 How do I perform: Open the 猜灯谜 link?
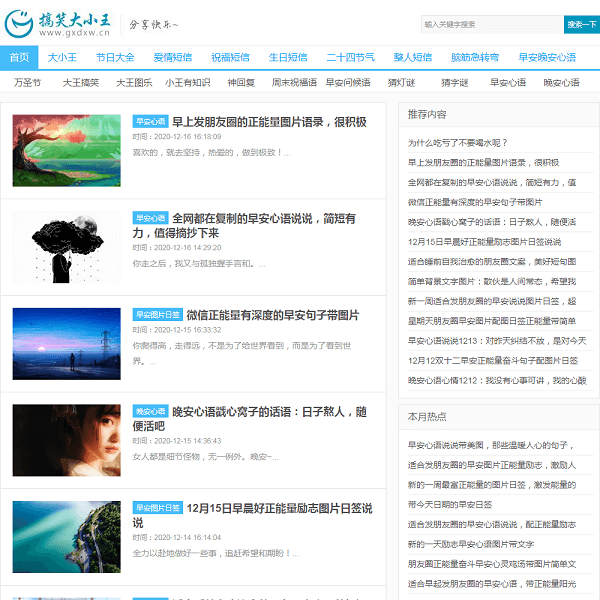(401, 83)
